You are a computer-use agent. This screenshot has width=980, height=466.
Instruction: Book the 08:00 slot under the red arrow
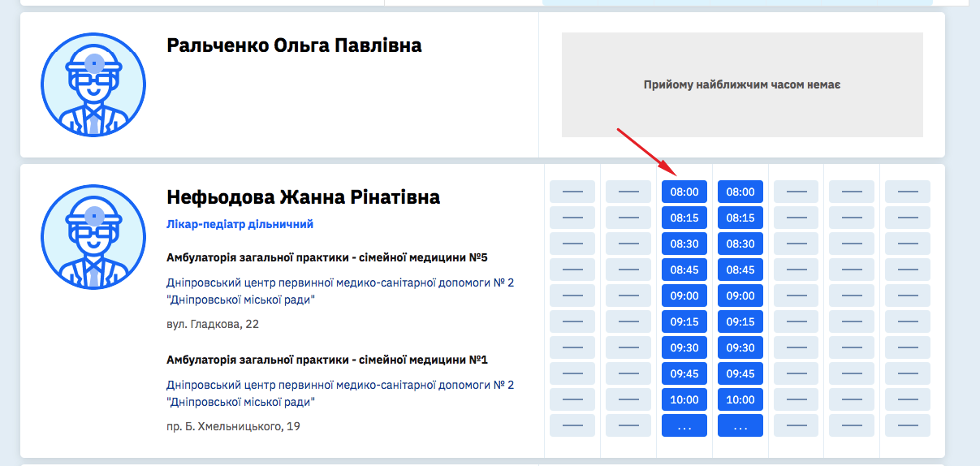pos(684,192)
